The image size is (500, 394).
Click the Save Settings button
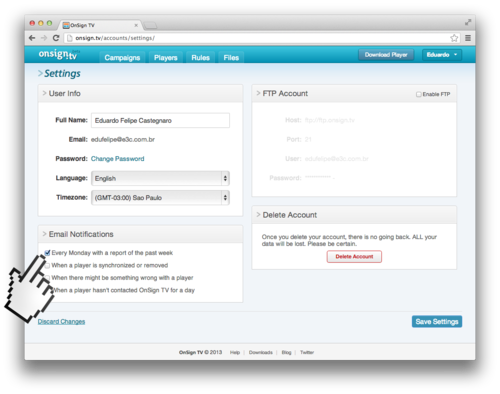[x=437, y=321]
